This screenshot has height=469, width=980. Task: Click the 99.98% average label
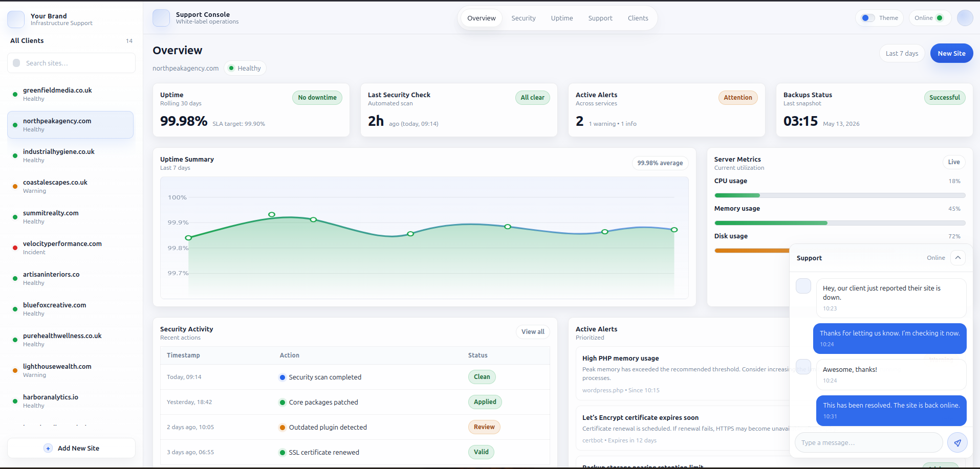coord(660,163)
